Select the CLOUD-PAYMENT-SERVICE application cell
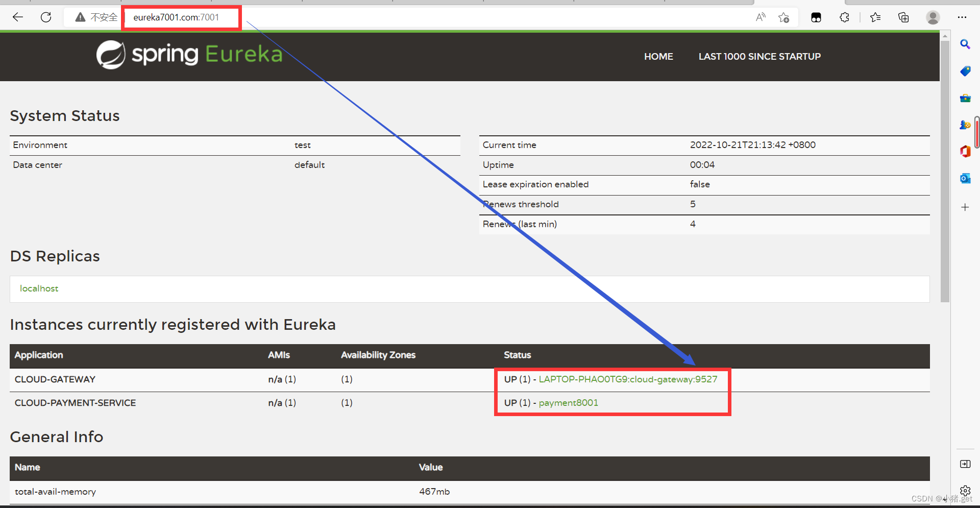This screenshot has height=508, width=980. pos(76,403)
